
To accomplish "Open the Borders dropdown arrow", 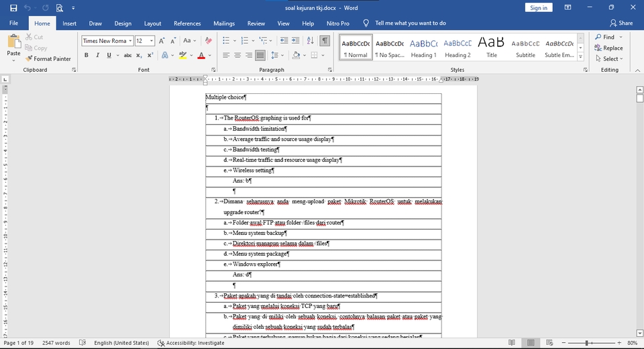I will (323, 55).
